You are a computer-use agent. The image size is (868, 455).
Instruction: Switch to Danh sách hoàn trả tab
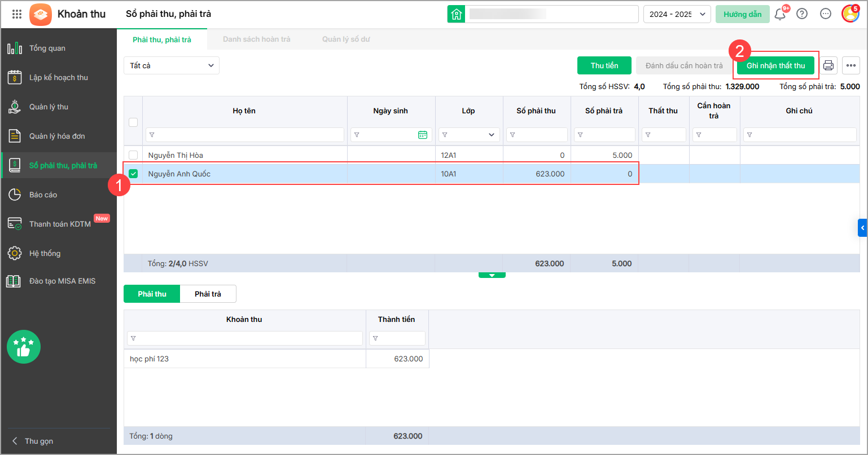pos(257,39)
